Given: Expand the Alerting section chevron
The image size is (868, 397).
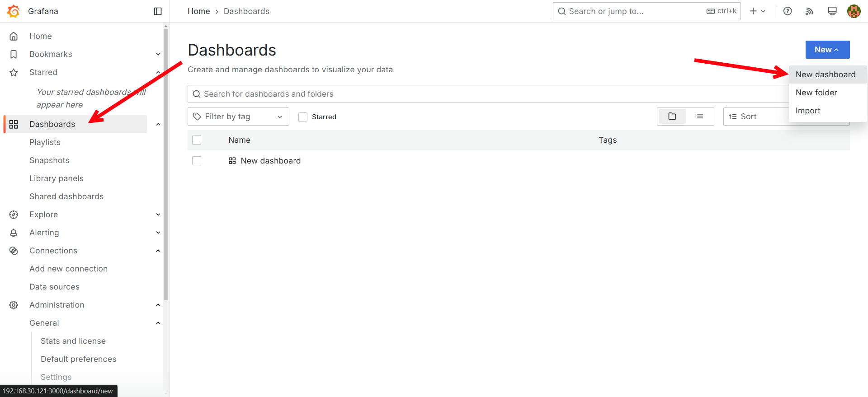Looking at the screenshot, I should point(158,233).
